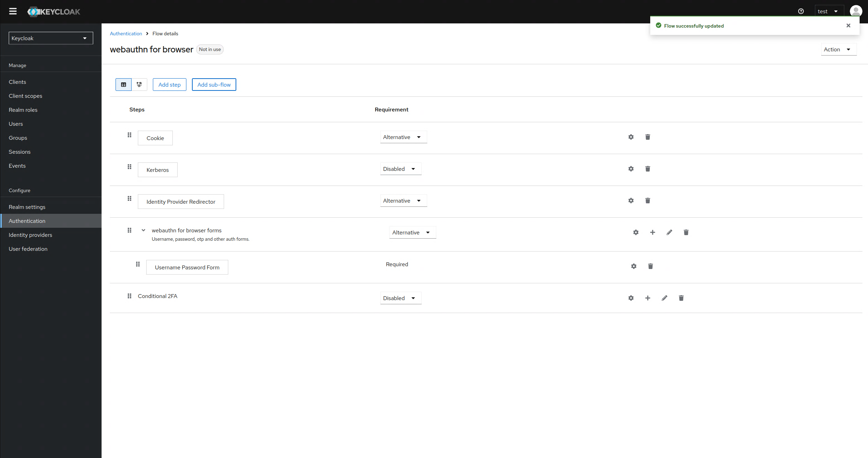The height and width of the screenshot is (458, 868).
Task: Open the Realm settings menu item
Action: pyautogui.click(x=27, y=207)
